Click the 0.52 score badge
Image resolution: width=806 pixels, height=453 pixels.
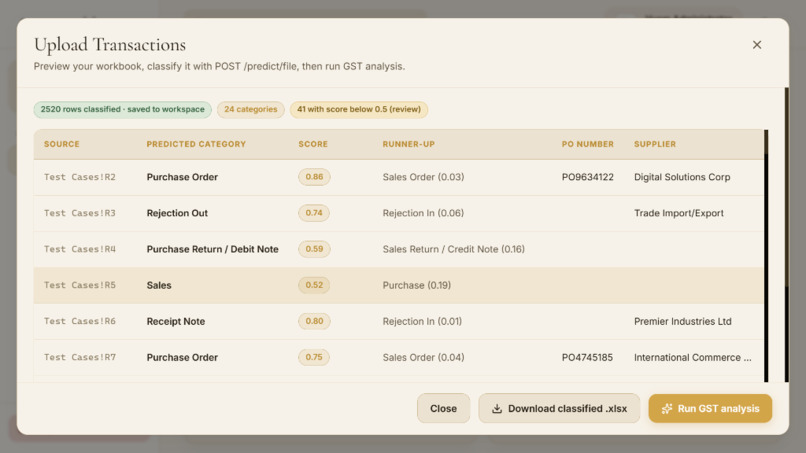tap(314, 285)
